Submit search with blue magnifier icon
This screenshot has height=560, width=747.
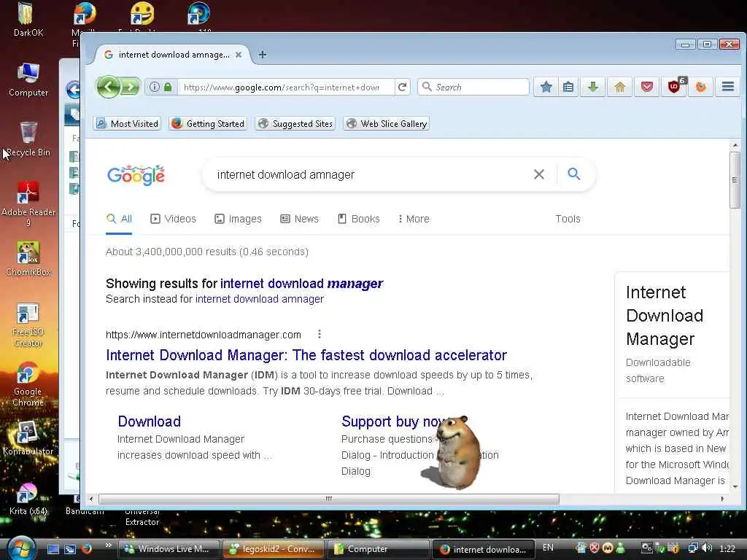click(x=574, y=174)
